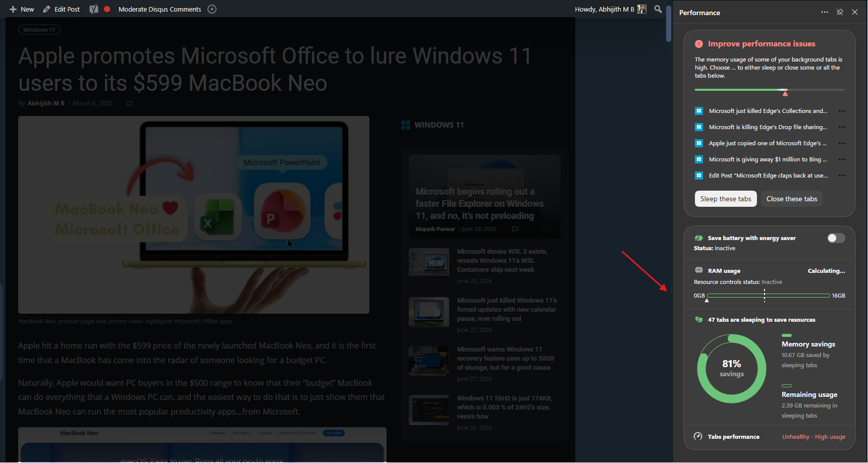868x463 pixels.
Task: Open Moderate Disqus Comments
Action: pyautogui.click(x=159, y=9)
